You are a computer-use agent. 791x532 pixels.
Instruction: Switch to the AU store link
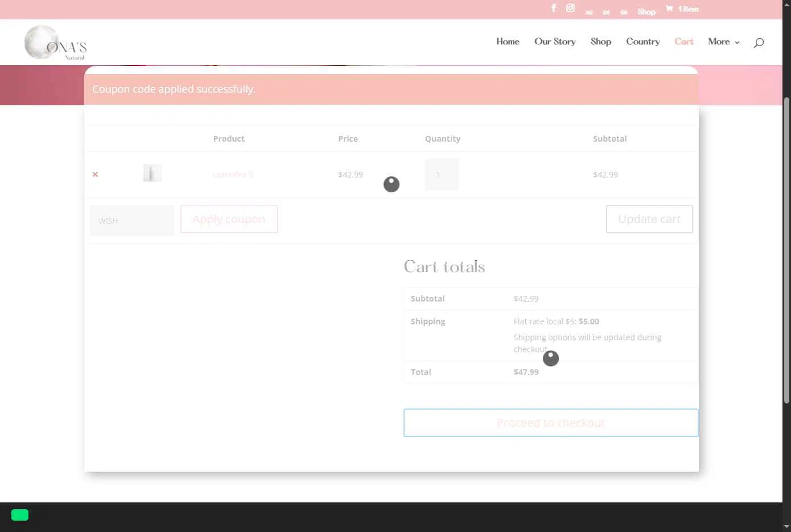(x=589, y=13)
